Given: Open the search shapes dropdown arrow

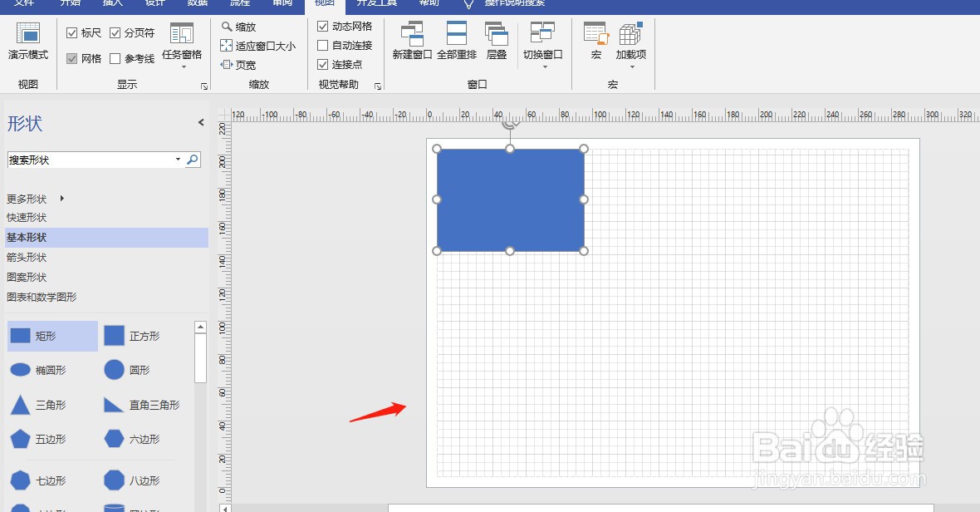Looking at the screenshot, I should click(178, 160).
